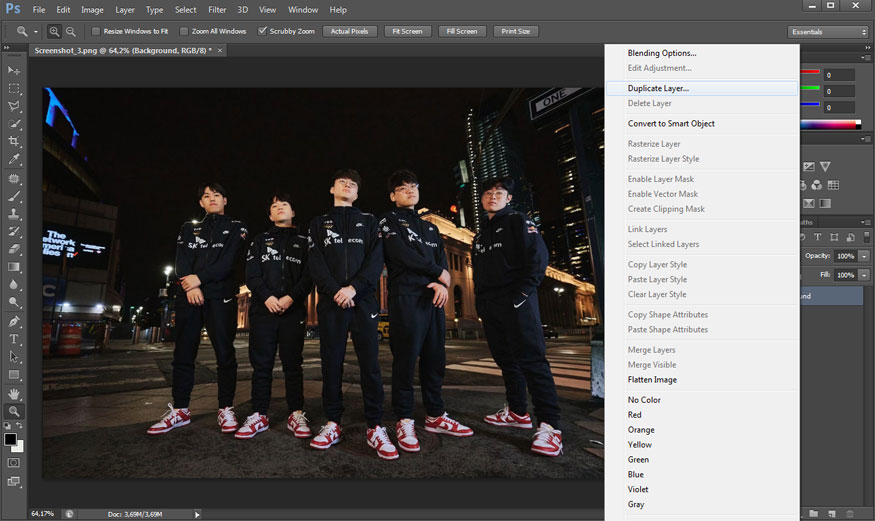Open Opacity slider dropdown arrow

click(864, 256)
